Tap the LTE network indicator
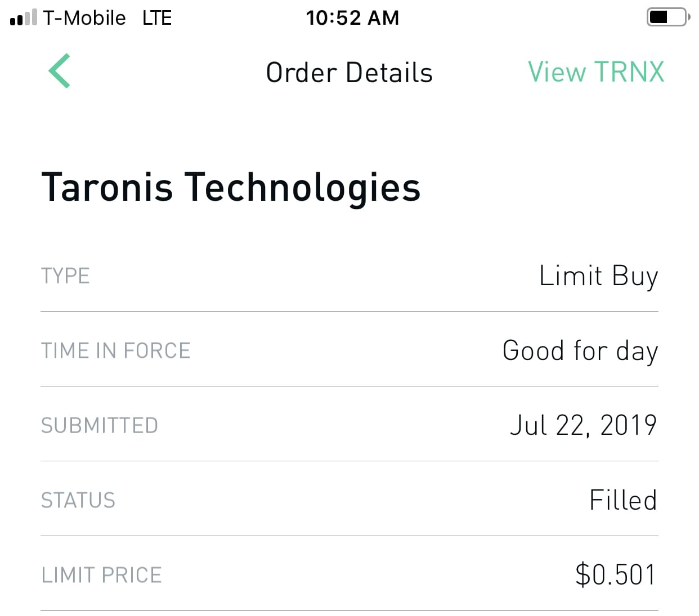This screenshot has height=616, width=699. tap(156, 18)
